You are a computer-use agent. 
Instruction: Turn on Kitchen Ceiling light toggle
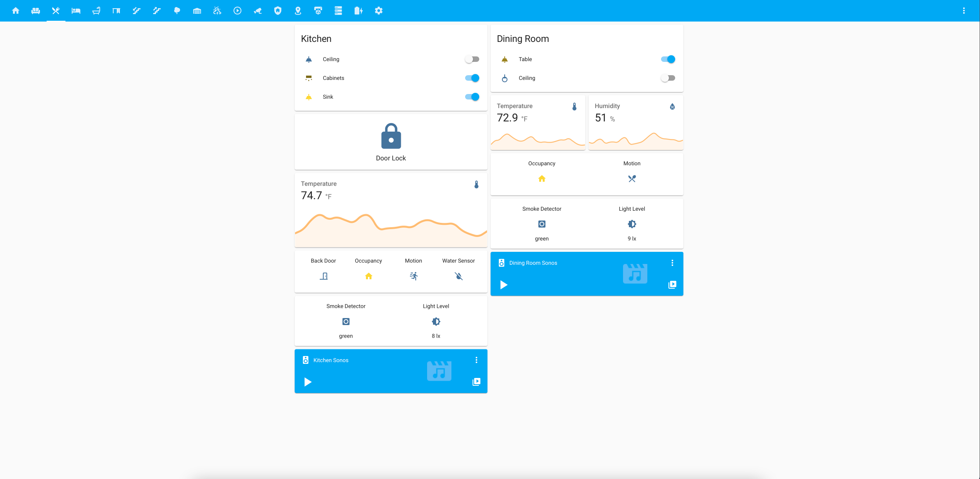[x=472, y=59]
